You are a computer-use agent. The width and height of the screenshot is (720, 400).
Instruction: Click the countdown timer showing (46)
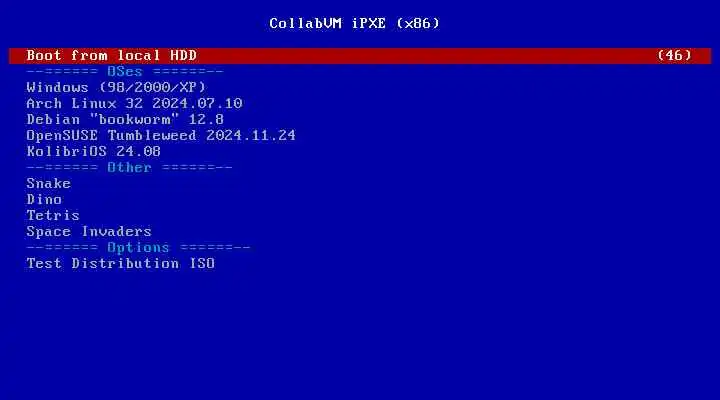pos(674,56)
